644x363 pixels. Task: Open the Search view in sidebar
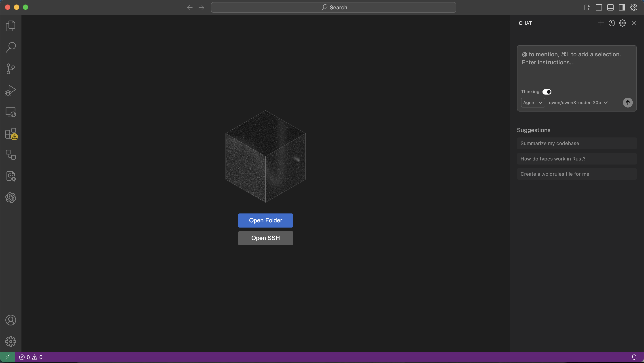click(11, 47)
